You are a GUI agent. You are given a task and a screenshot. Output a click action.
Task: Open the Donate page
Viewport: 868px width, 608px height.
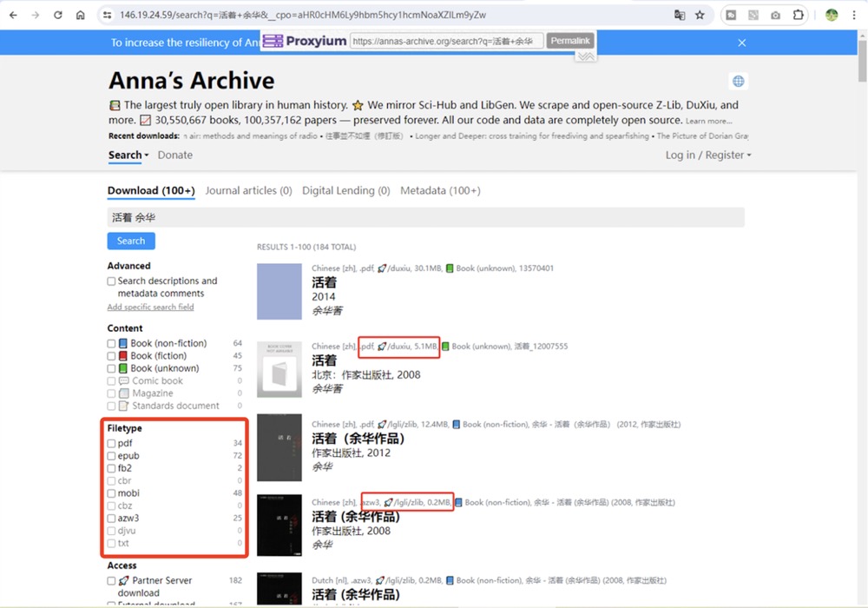175,155
